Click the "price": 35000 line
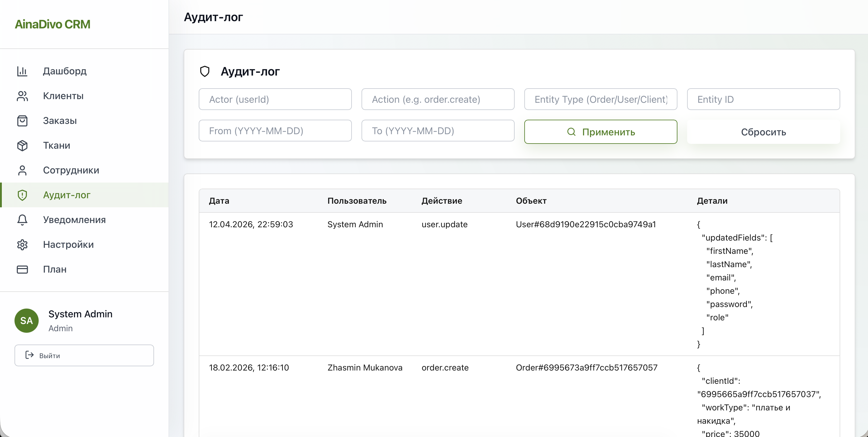868x437 pixels. click(731, 433)
